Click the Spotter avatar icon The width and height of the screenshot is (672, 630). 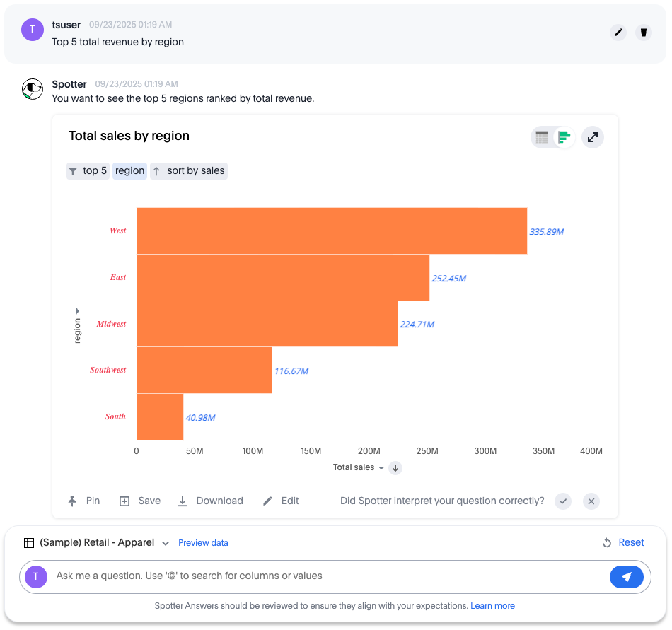[x=33, y=89]
